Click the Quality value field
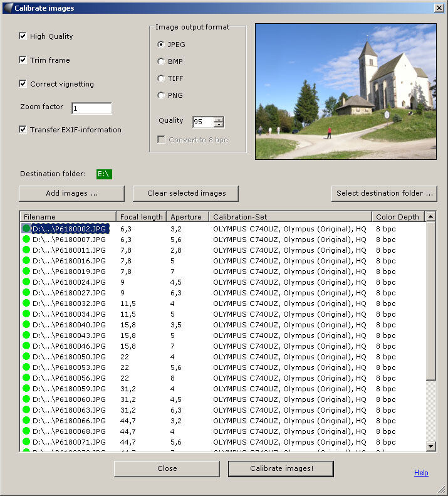 tap(203, 122)
